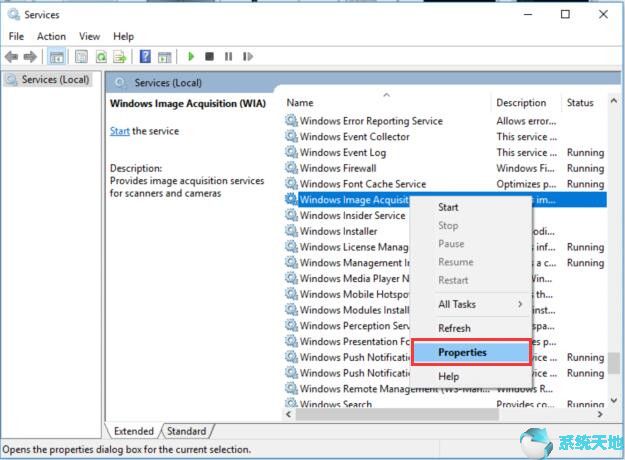Image resolution: width=625 pixels, height=460 pixels.
Task: Maximize the Services window
Action: (x=565, y=14)
